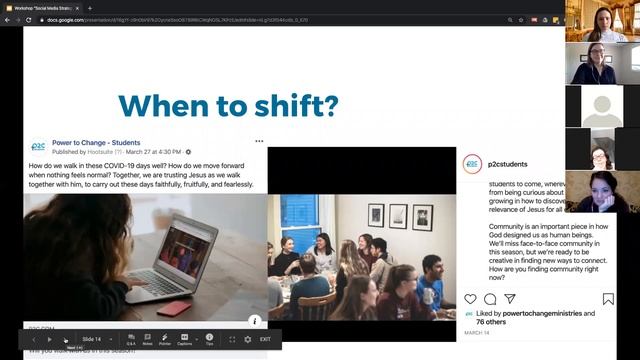Click the '76 others' likes link
The height and width of the screenshot is (360, 640).
pyautogui.click(x=491, y=322)
